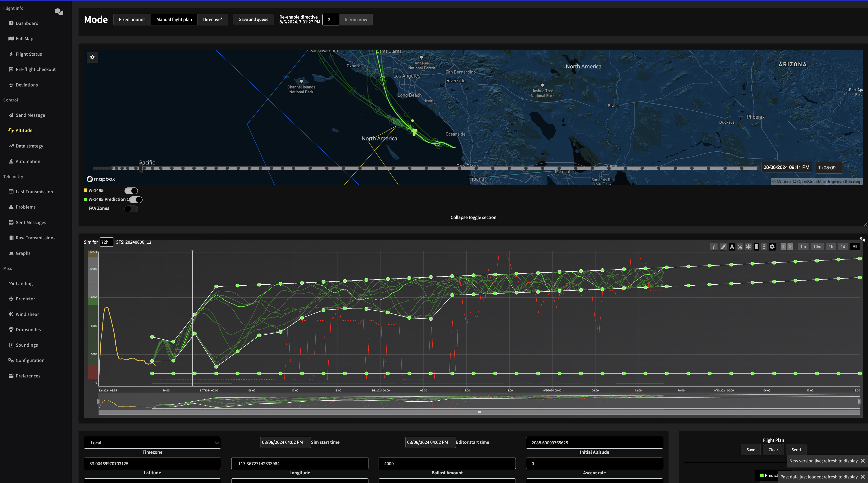Open Last Transmission page
This screenshot has height=483, width=868.
pyautogui.click(x=34, y=192)
